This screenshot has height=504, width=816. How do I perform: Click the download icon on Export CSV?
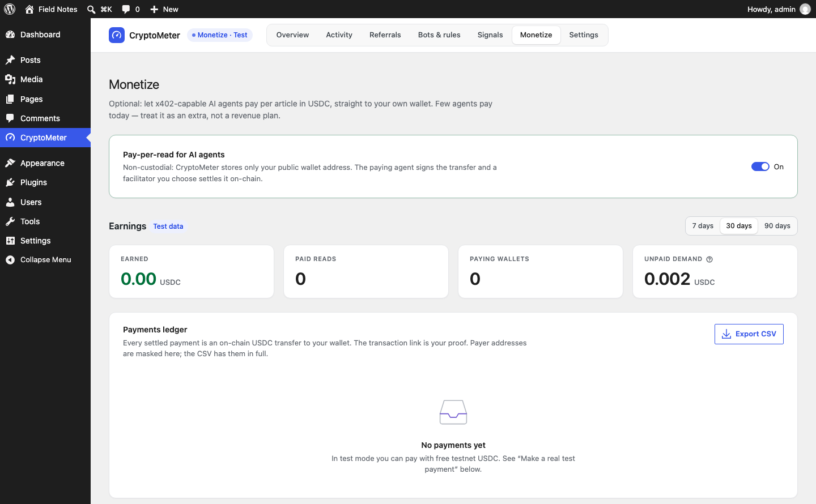(726, 334)
